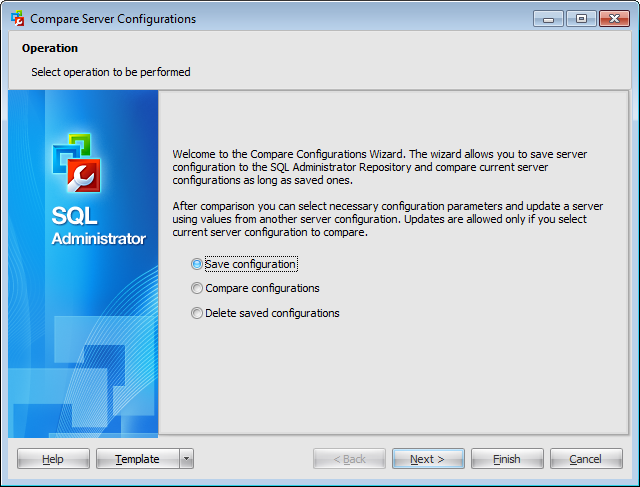Select the Save configuration radio button
Screen dimensions: 640x487
click(x=197, y=264)
